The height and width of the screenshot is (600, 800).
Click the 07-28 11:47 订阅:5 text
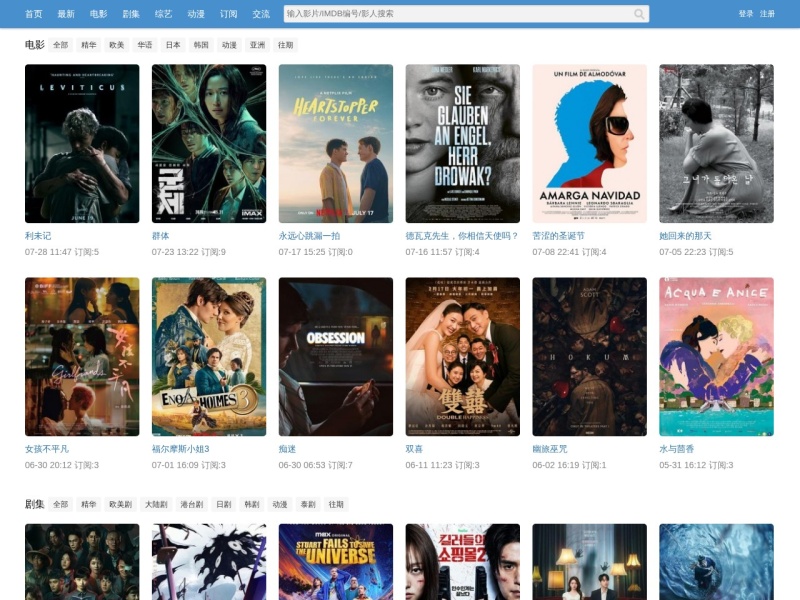(62, 252)
